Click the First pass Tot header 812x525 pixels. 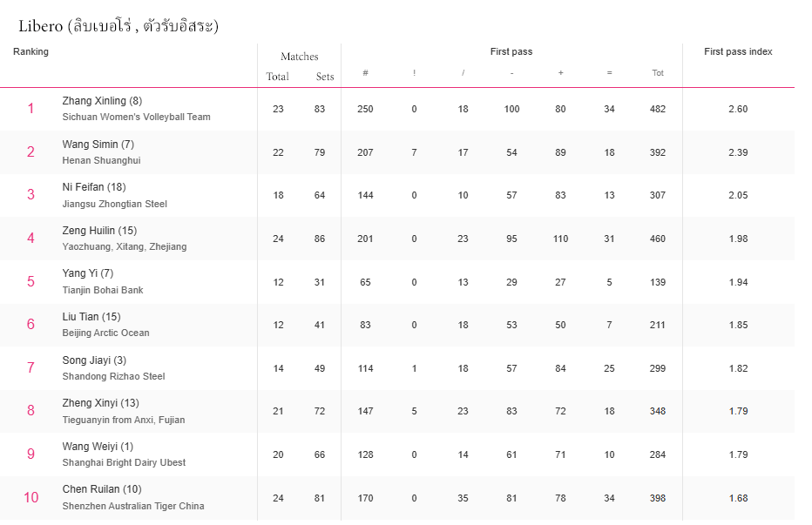658,73
